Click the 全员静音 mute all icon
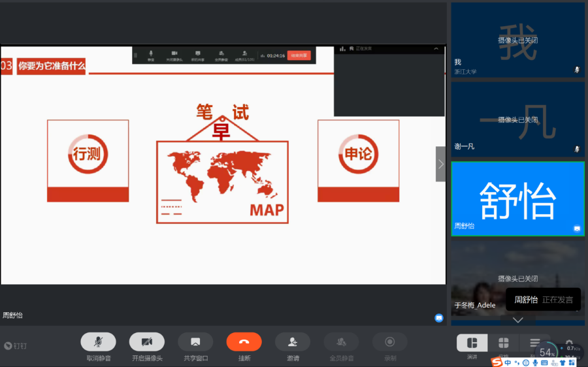588x367 pixels. [341, 342]
